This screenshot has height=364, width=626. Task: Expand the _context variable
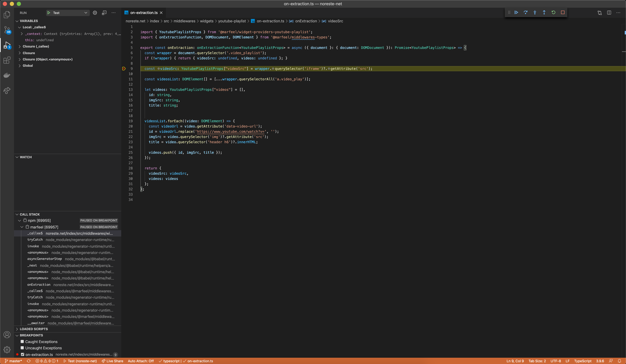22,34
